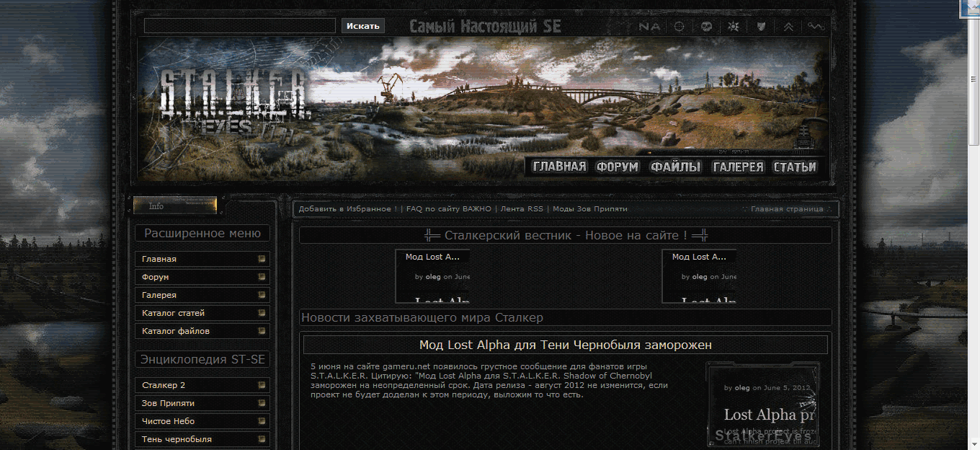Click the NA icon in the header
980x450 pixels.
coord(649,27)
